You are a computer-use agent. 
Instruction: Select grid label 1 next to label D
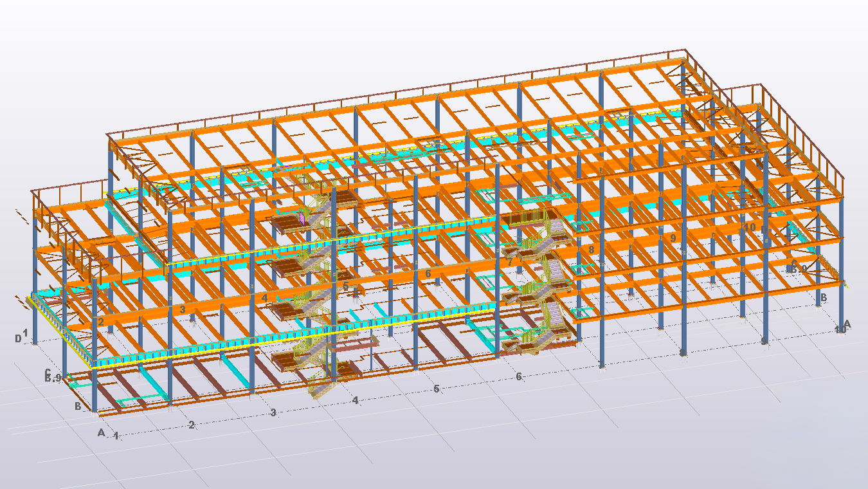click(25, 333)
